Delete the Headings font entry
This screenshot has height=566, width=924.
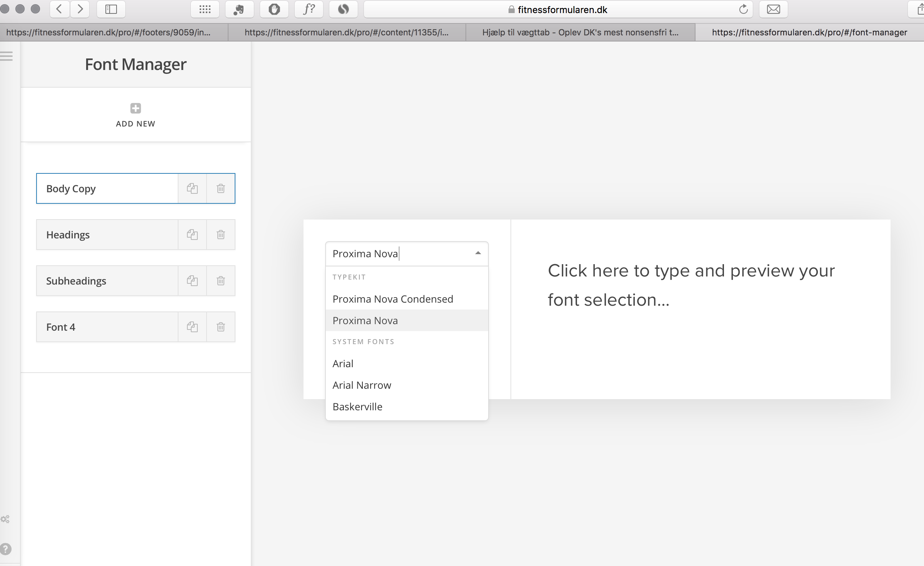221,235
